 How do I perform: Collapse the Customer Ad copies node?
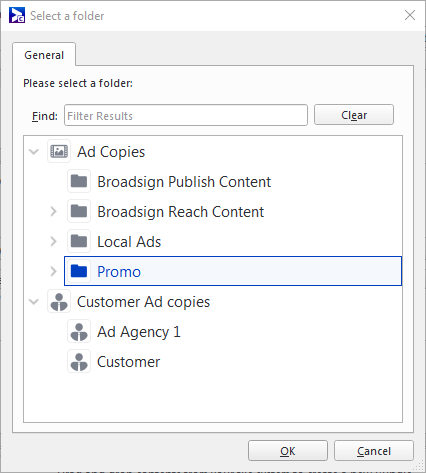(x=34, y=302)
